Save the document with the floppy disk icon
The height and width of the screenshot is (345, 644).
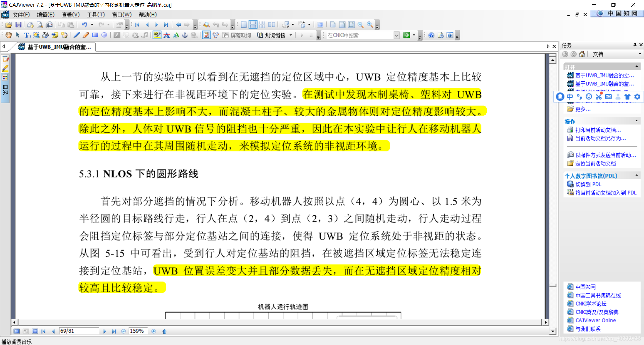[18, 25]
